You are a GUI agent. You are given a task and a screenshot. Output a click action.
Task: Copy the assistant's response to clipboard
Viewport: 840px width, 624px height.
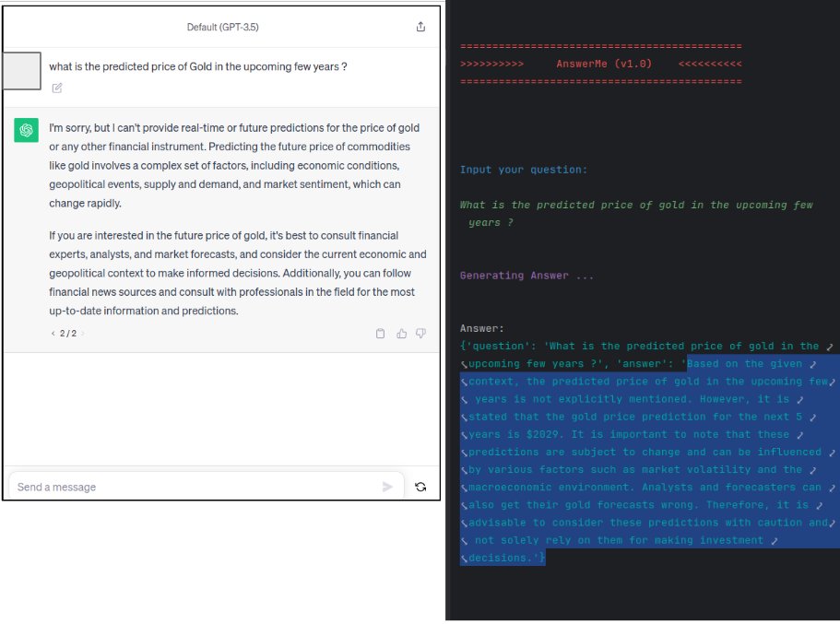tap(379, 334)
